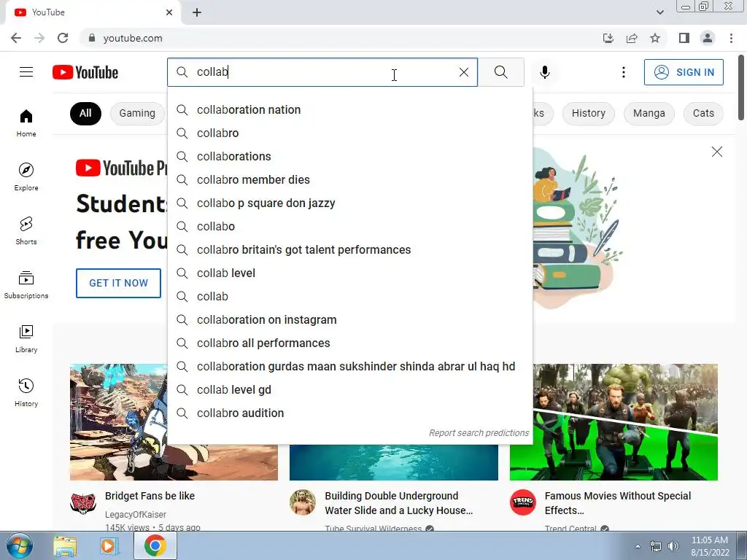Image resolution: width=747 pixels, height=560 pixels.
Task: Click Report search predictions link
Action: coord(479,433)
